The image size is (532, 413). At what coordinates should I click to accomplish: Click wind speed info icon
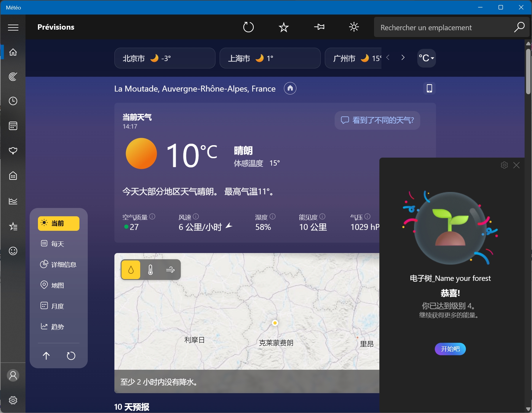[x=196, y=217]
